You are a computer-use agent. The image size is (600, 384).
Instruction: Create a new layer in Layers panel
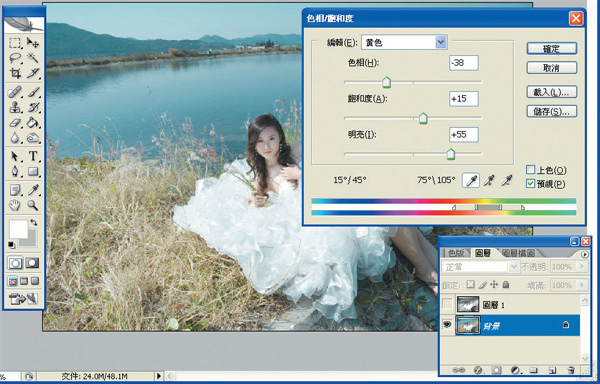(552, 370)
